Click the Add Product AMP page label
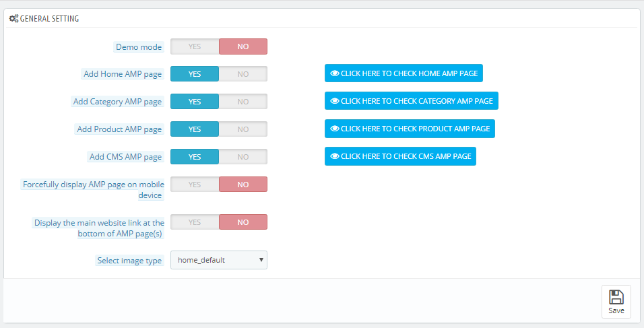The image size is (644, 328). [119, 129]
